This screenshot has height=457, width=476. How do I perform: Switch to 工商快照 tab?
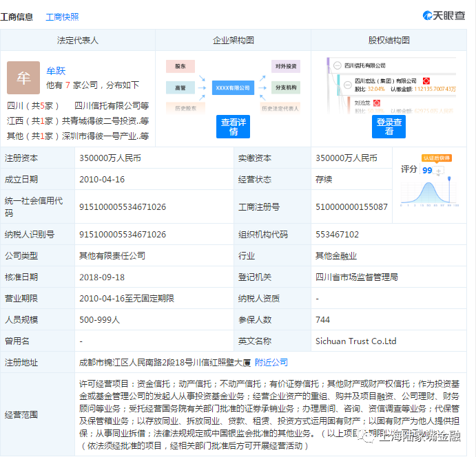[62, 17]
